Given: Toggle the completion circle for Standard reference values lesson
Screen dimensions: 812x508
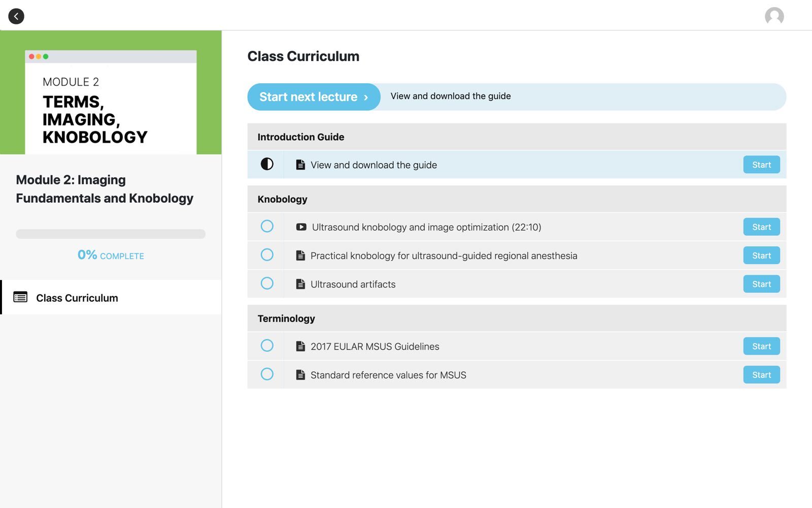Looking at the screenshot, I should tap(266, 374).
